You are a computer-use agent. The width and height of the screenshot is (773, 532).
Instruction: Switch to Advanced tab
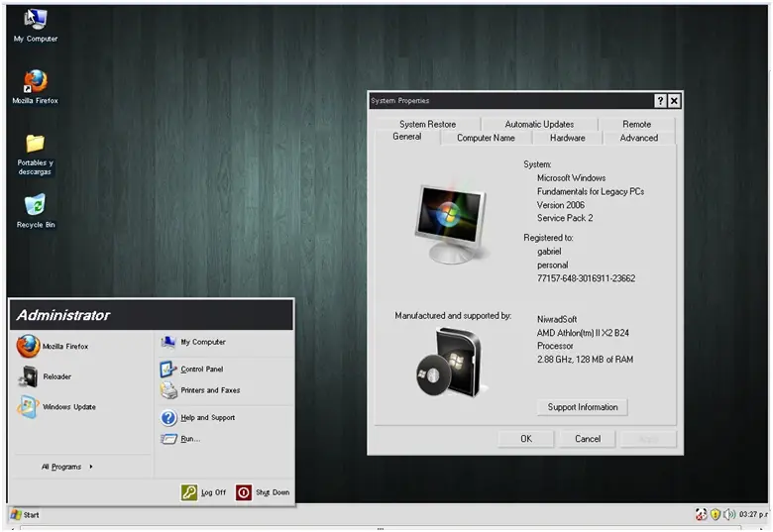(639, 138)
